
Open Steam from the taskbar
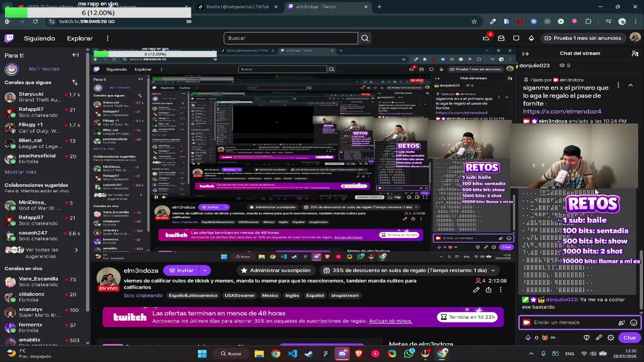pyautogui.click(x=309, y=353)
